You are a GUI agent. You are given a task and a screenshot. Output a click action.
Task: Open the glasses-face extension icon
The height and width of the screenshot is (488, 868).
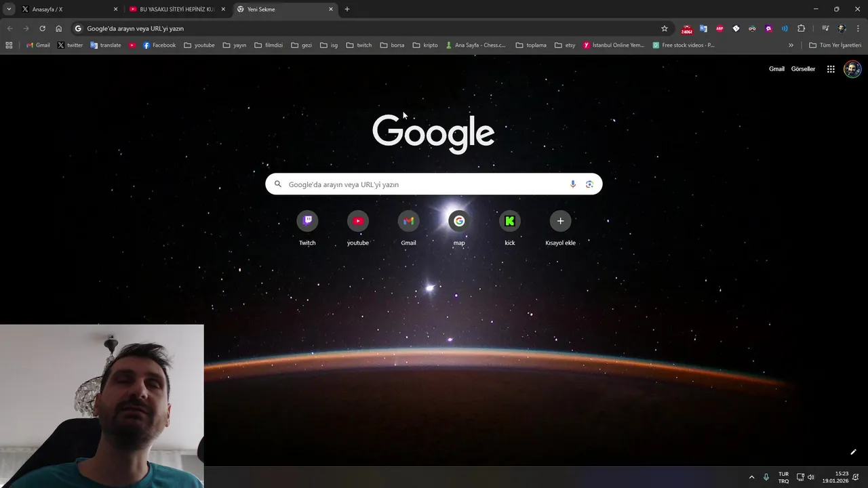pos(752,28)
